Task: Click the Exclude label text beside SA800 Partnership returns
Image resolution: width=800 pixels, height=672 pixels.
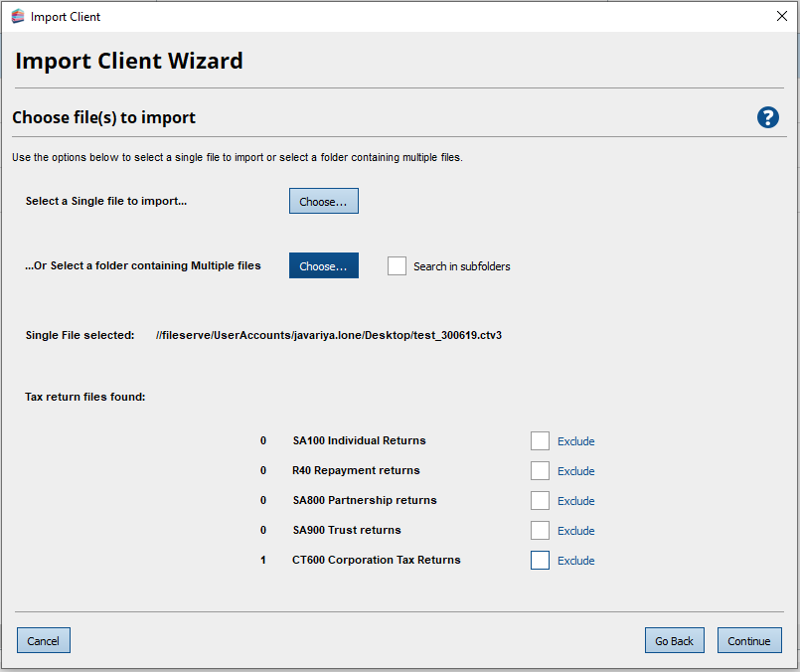Action: click(x=575, y=501)
